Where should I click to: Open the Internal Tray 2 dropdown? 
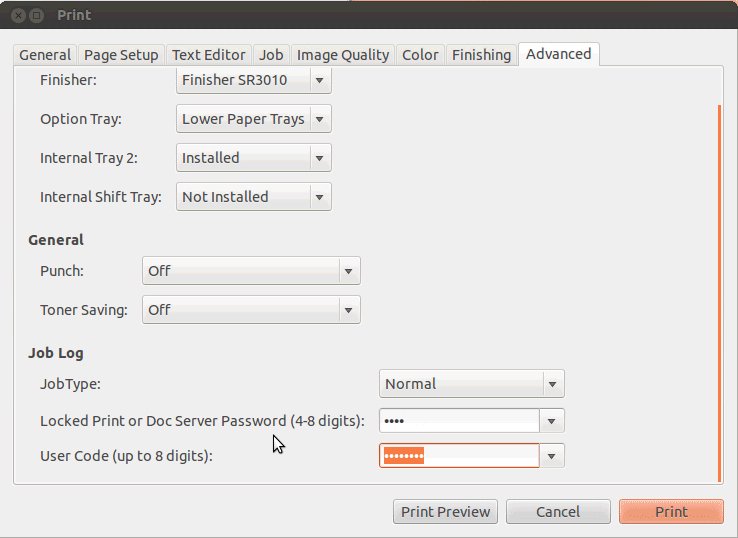(x=254, y=158)
